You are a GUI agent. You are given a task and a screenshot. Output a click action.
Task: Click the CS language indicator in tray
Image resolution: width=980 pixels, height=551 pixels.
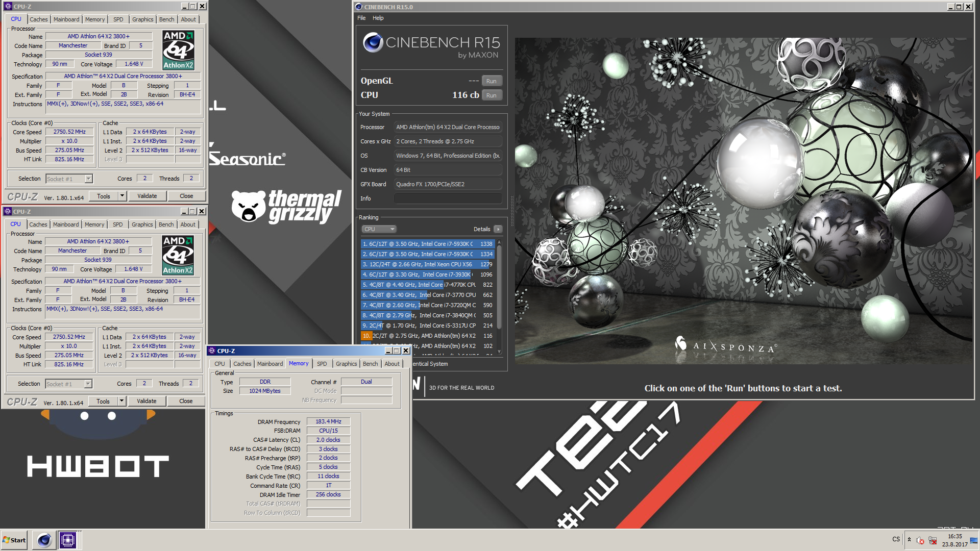coord(896,539)
